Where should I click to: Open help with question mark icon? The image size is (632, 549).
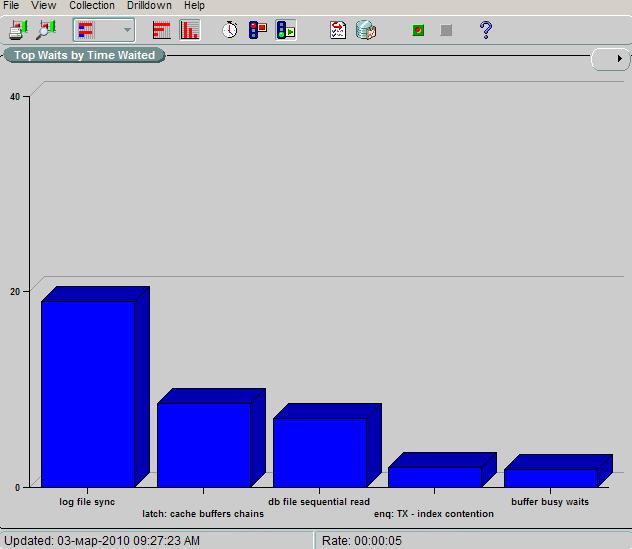pyautogui.click(x=486, y=30)
